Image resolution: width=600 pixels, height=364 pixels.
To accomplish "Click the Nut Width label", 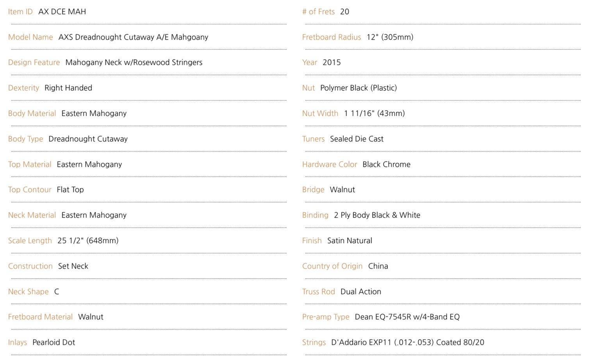I will point(320,114).
